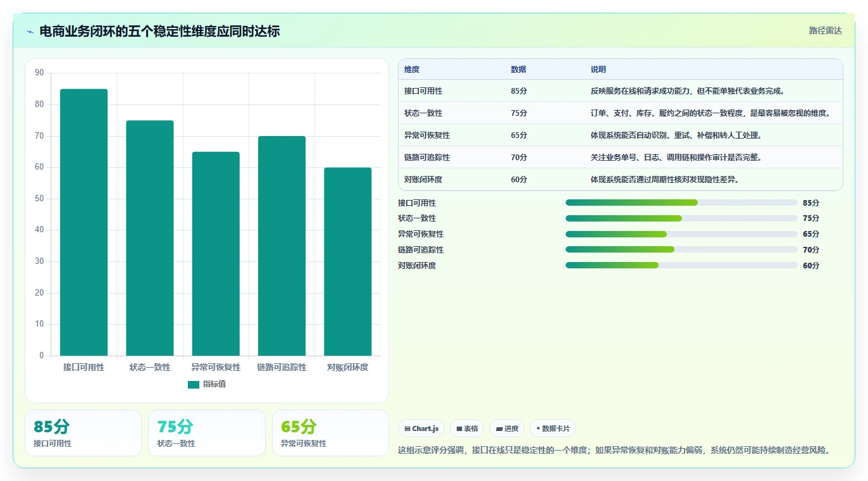The height and width of the screenshot is (481, 868).
Task: Select the 表格 tag chip
Action: click(467, 428)
